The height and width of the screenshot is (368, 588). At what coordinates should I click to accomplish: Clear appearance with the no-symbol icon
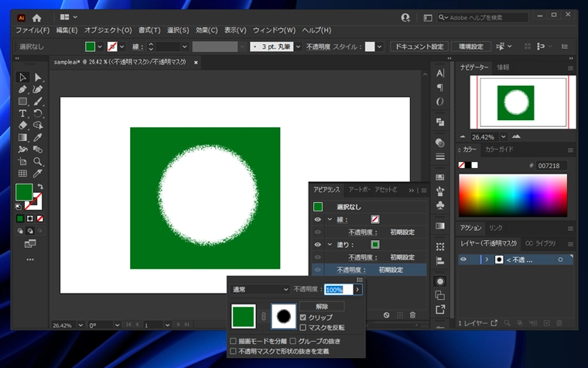tap(386, 315)
